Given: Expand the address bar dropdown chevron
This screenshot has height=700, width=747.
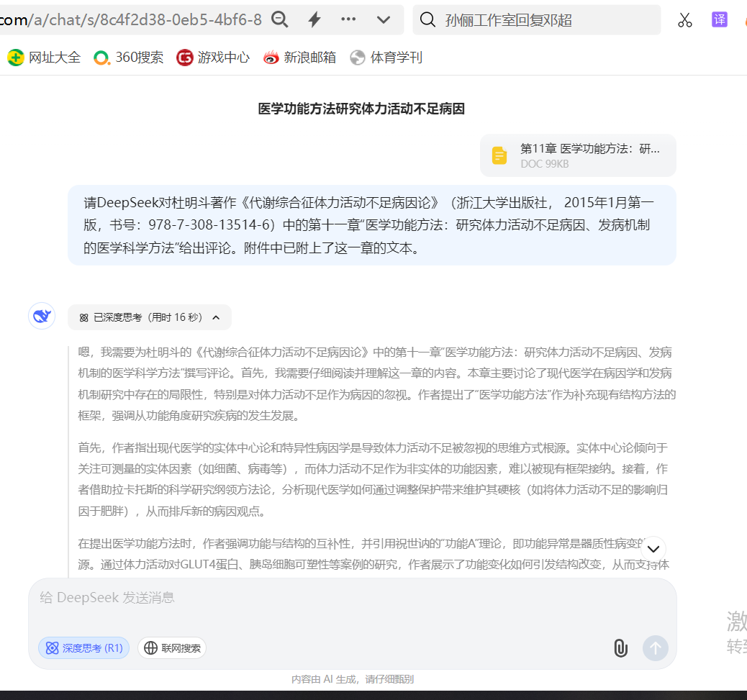Looking at the screenshot, I should click(384, 19).
